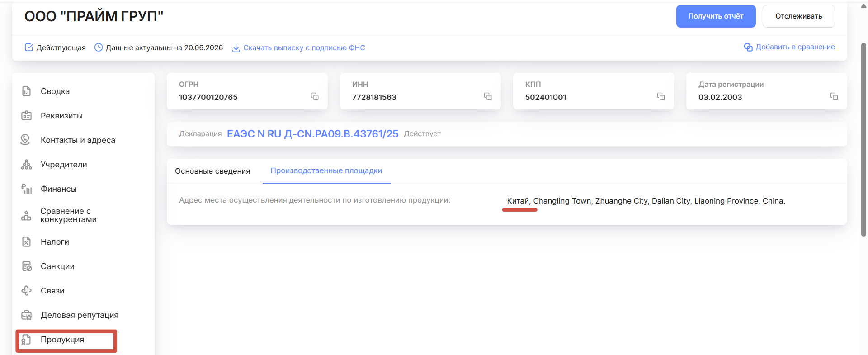Viewport: 868px width, 355px height.
Task: Click Добавить в сравнение link
Action: click(795, 47)
